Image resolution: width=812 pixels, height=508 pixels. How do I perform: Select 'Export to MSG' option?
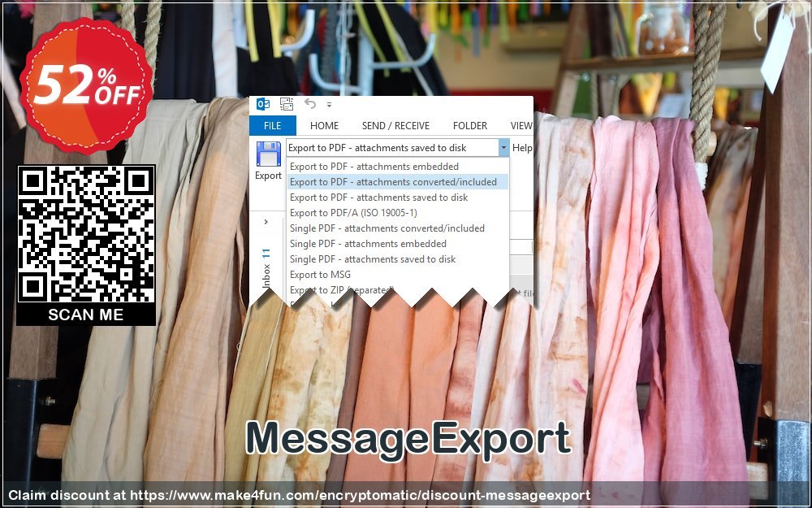398,275
